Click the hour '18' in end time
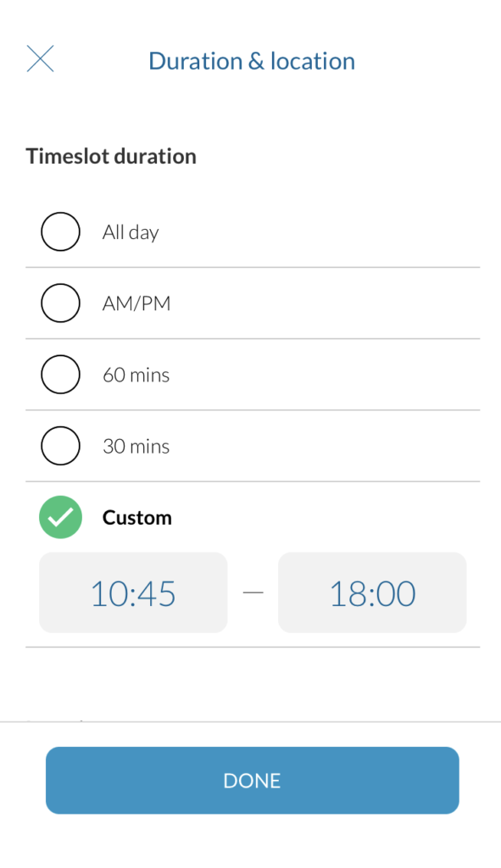Screen dimensions: 501x868 pyautogui.click(x=348, y=593)
